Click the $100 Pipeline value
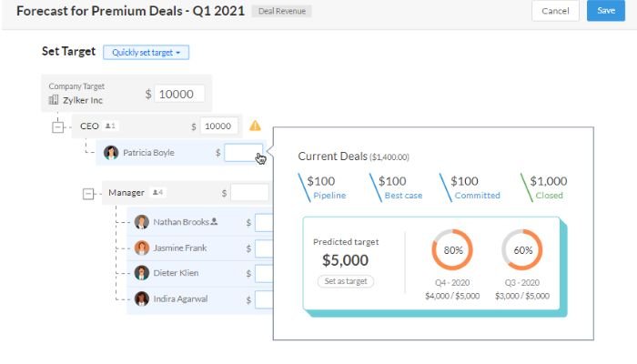The width and height of the screenshot is (637, 364). [321, 181]
